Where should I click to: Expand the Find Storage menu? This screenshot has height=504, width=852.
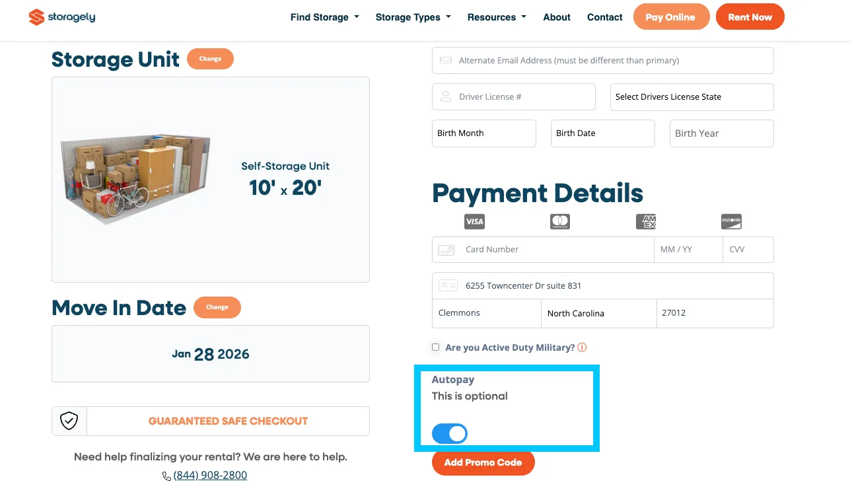[x=324, y=17]
